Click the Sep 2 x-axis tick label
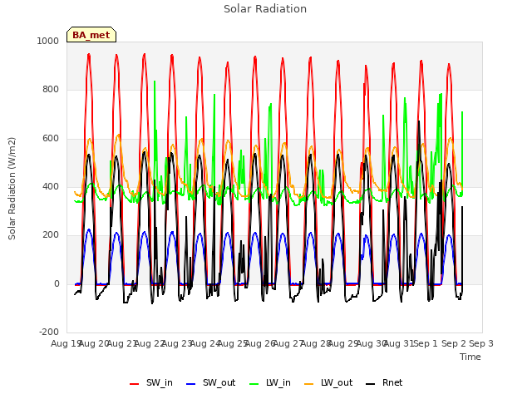 454,343
